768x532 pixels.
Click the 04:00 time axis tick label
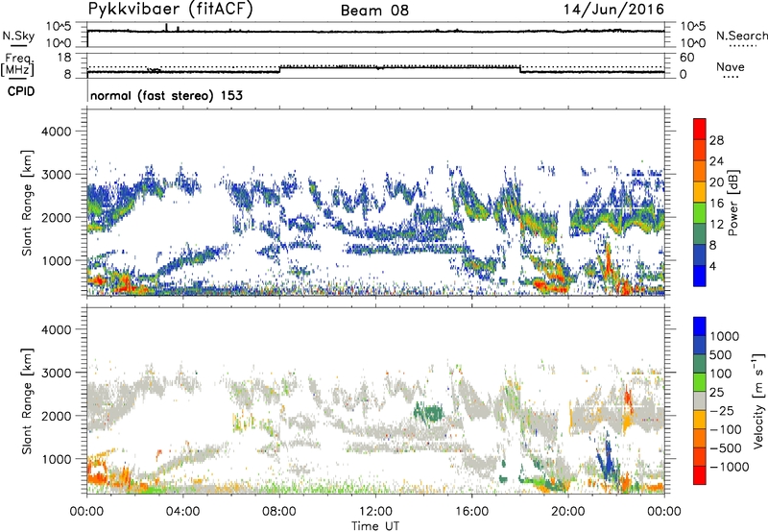tap(182, 512)
